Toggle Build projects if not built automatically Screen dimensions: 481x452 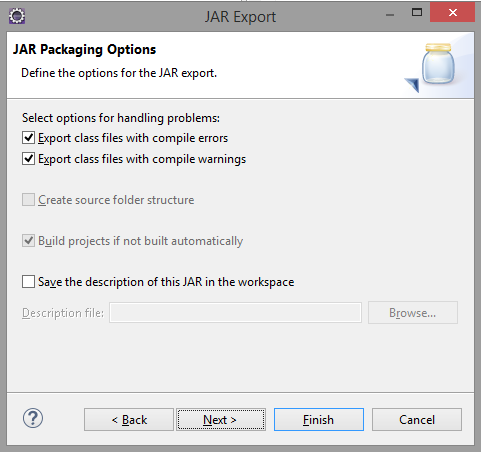28,241
